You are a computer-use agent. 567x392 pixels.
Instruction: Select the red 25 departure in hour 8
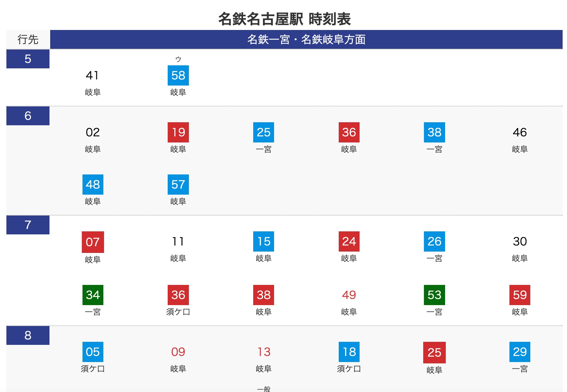(x=434, y=353)
